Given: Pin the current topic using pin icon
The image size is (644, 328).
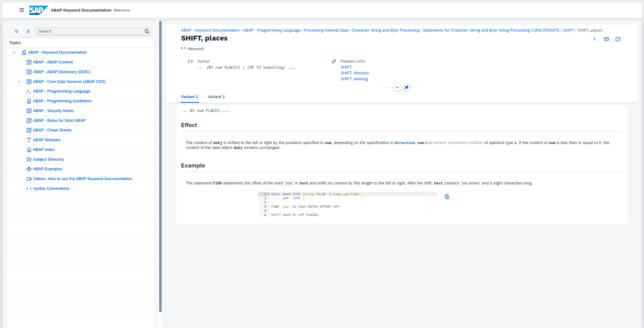Looking at the screenshot, I should tap(407, 87).
